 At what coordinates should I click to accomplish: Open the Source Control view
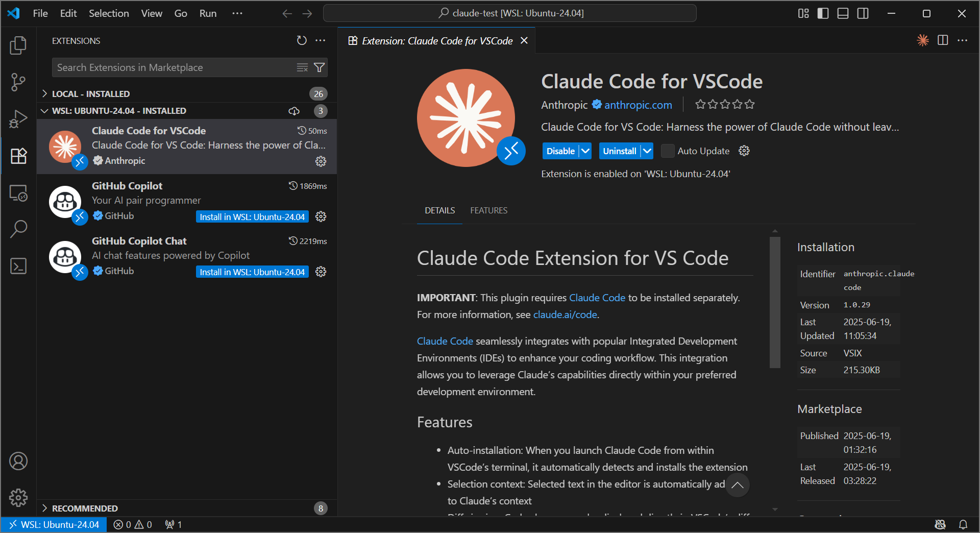pyautogui.click(x=18, y=82)
